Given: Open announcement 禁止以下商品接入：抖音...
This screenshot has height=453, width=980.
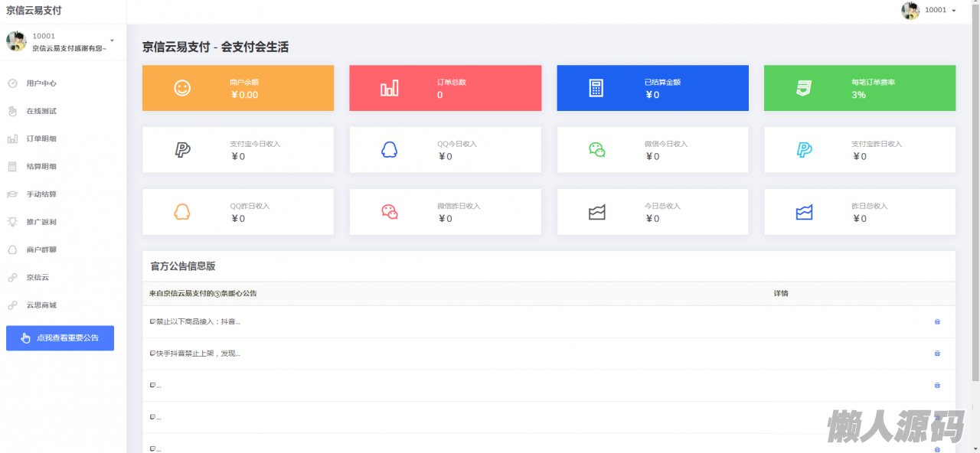Looking at the screenshot, I should (195, 321).
